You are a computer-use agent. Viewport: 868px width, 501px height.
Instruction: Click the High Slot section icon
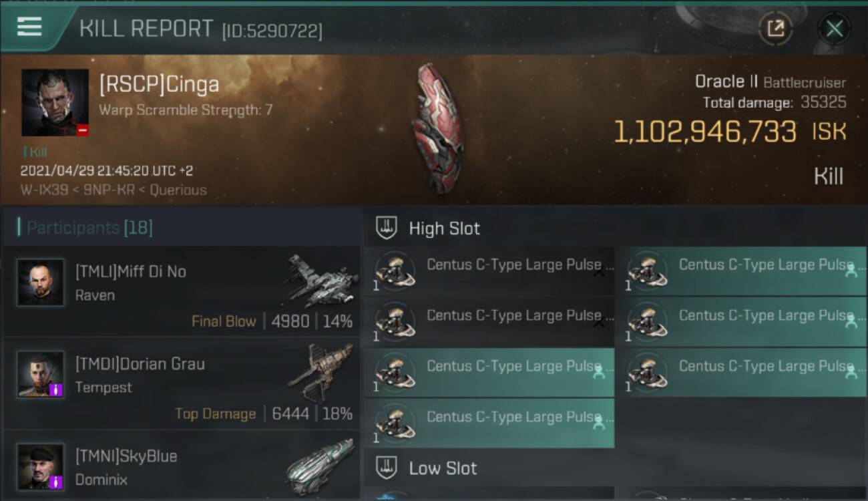coord(387,228)
